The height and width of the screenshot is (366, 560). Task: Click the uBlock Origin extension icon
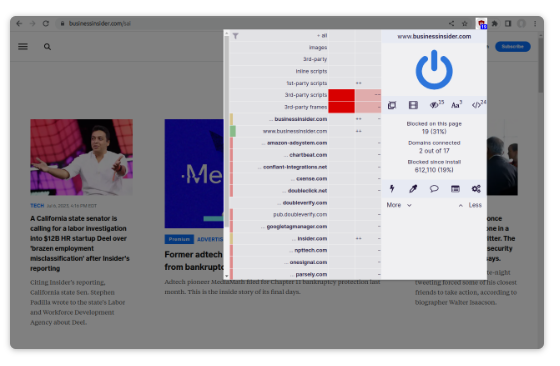pos(481,24)
